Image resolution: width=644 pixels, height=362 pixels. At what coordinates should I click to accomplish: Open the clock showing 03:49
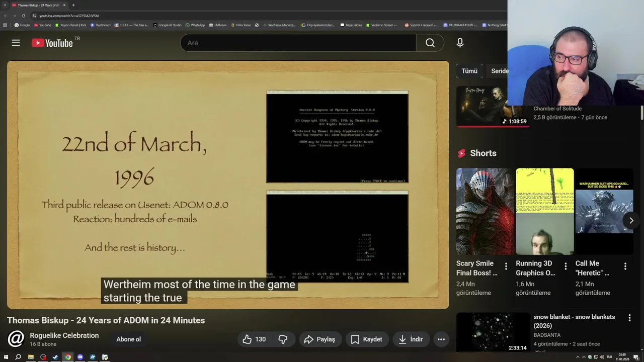pos(622,357)
